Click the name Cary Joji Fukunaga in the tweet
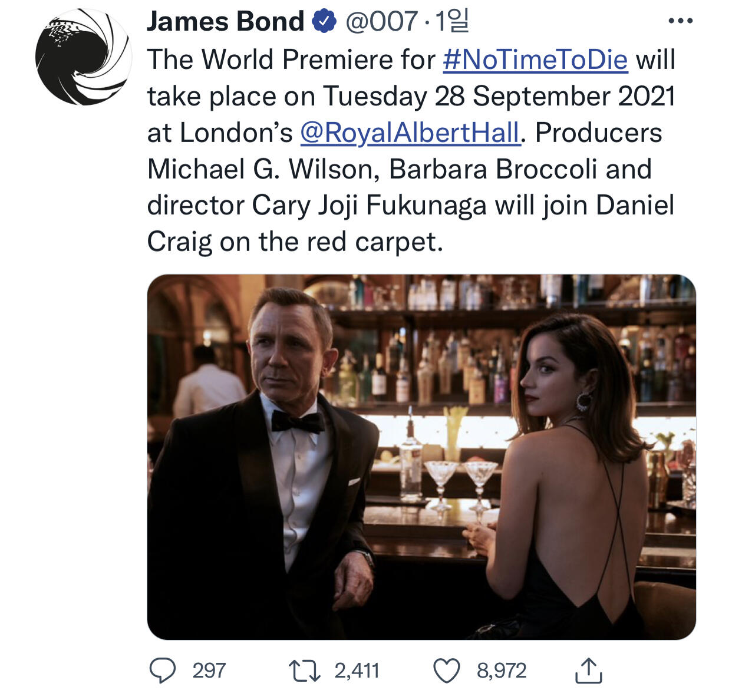Viewport: 732px width, 700px height. tap(370, 206)
